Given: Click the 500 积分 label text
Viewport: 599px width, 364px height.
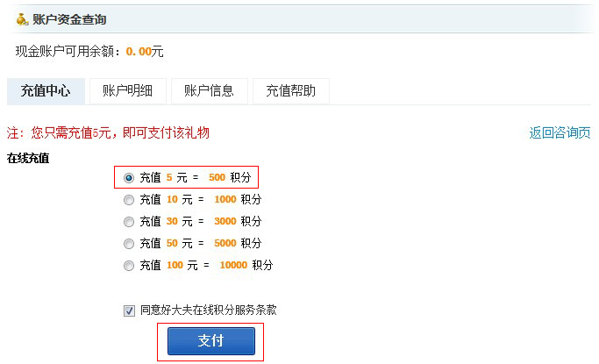Looking at the screenshot, I should [x=230, y=177].
